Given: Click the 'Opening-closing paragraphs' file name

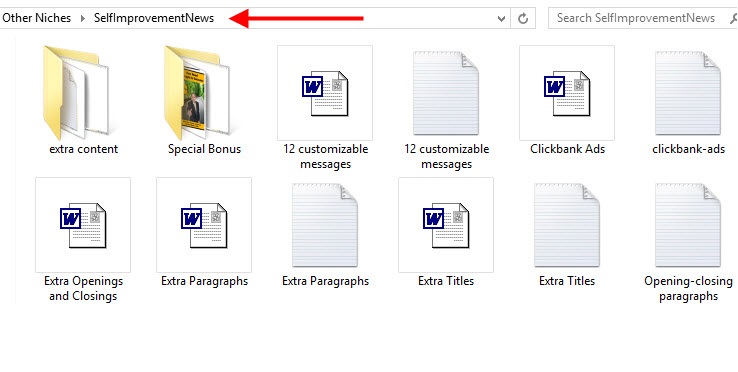Looking at the screenshot, I should (688, 288).
